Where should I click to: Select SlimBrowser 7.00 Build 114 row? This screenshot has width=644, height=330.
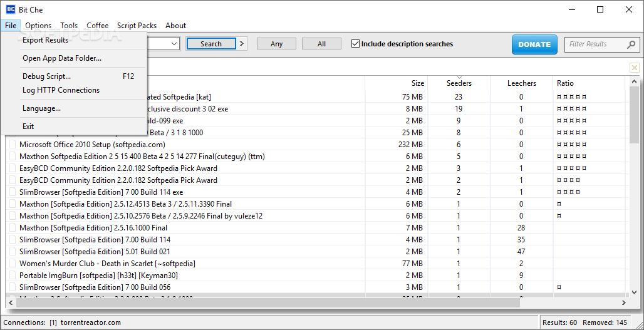point(316,240)
